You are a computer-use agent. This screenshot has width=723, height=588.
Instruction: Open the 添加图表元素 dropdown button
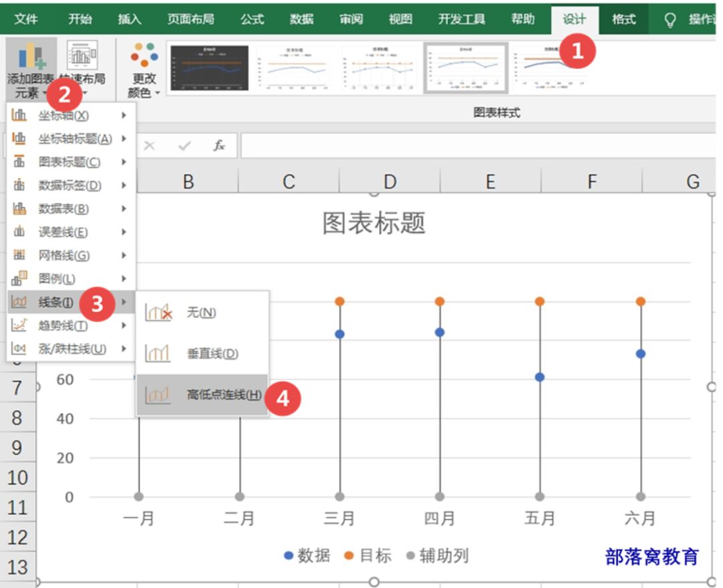pos(30,69)
